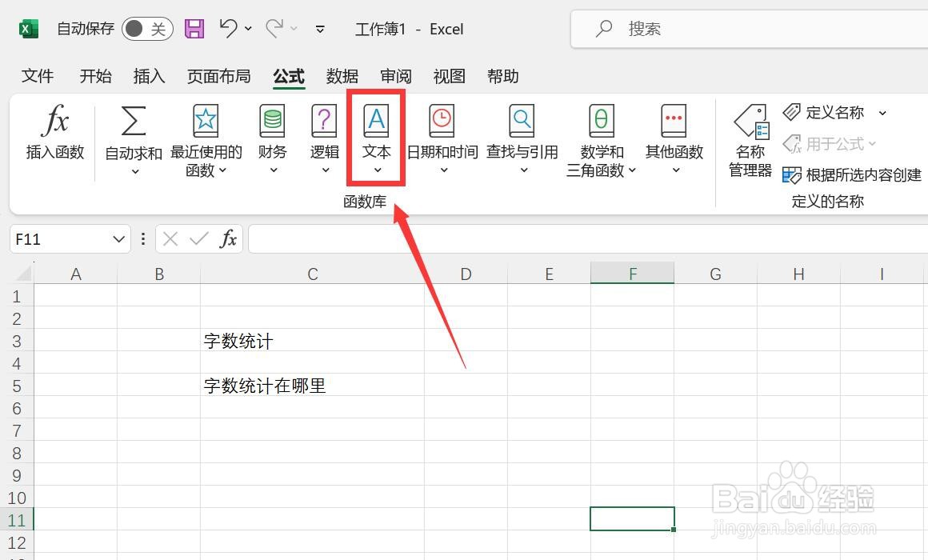Expand the 财务 dropdown chevron
Screen dimensions: 928x560
(274, 170)
